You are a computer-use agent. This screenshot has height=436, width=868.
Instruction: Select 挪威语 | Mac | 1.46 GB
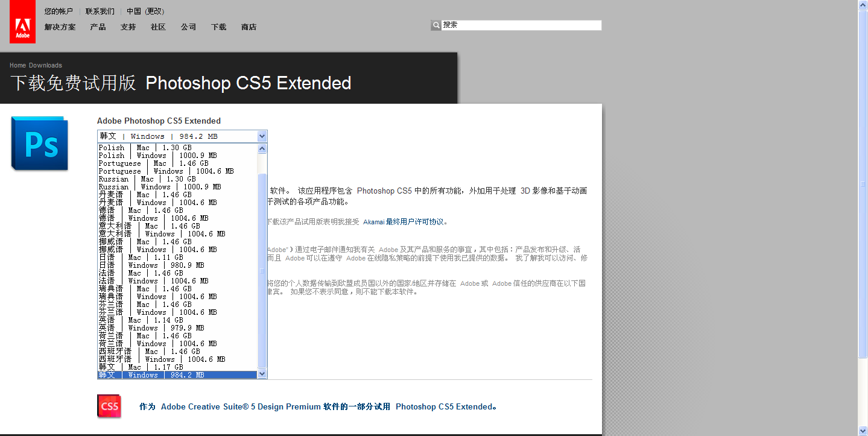(x=177, y=242)
